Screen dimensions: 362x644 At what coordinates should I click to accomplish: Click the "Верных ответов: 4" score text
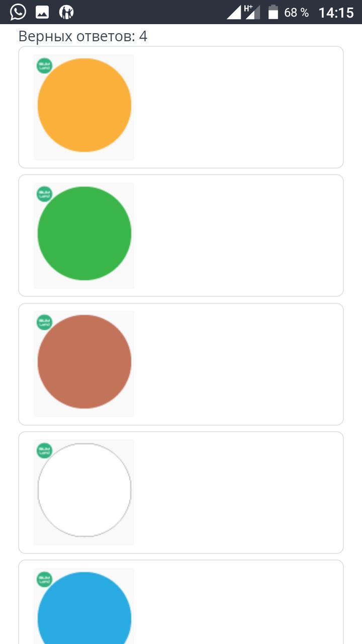[83, 36]
